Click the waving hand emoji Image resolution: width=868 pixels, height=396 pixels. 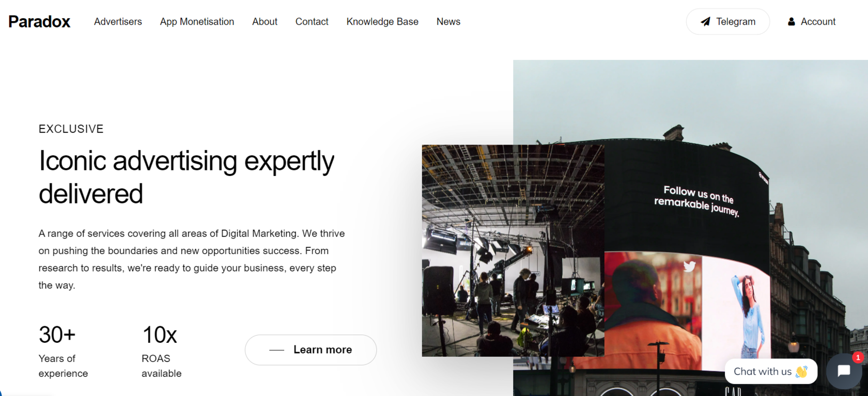pos(802,371)
